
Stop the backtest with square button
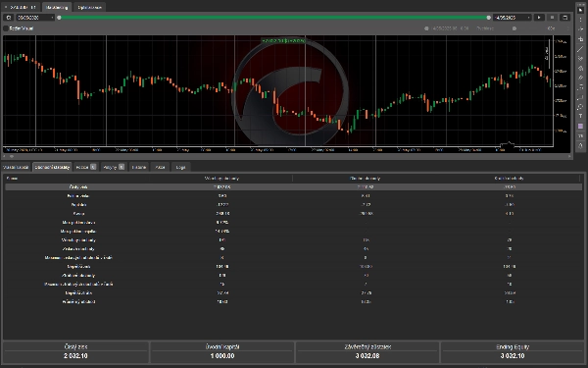point(552,18)
